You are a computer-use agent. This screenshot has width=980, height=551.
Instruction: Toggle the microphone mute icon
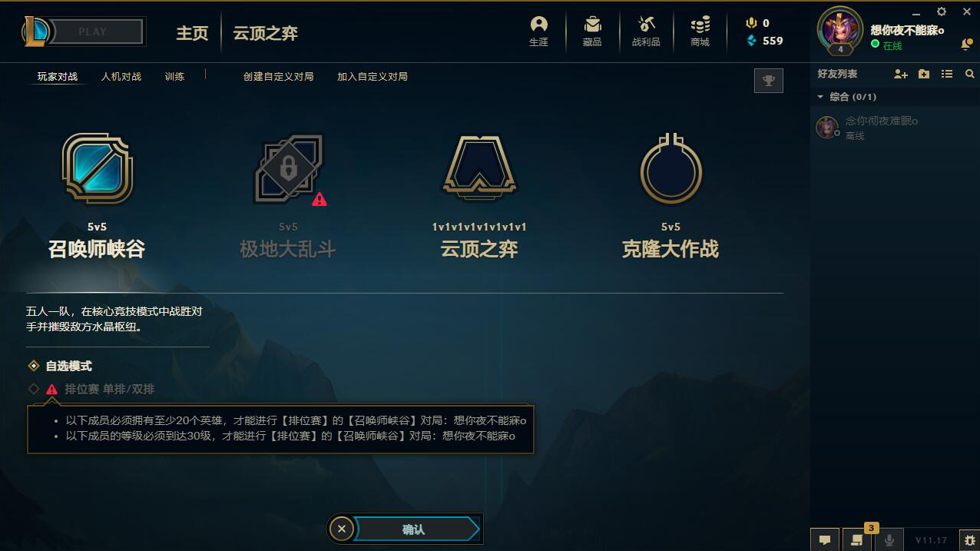pyautogui.click(x=889, y=539)
